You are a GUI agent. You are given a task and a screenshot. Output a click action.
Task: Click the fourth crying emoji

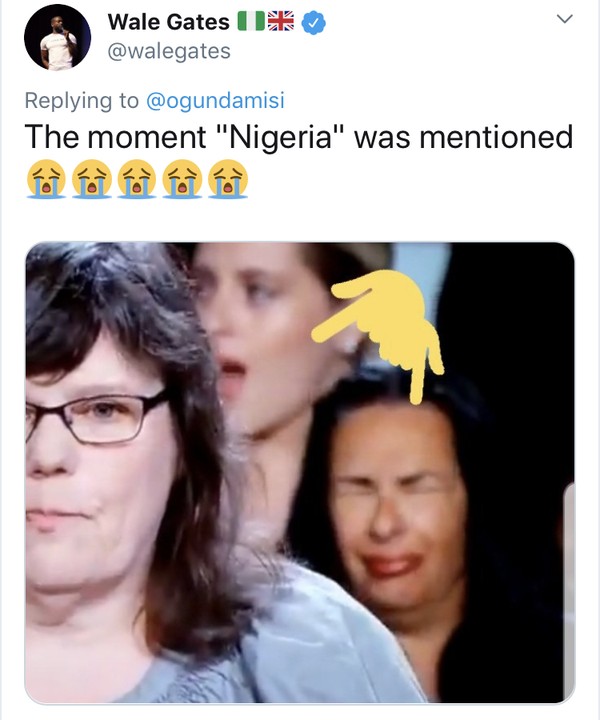[x=182, y=179]
